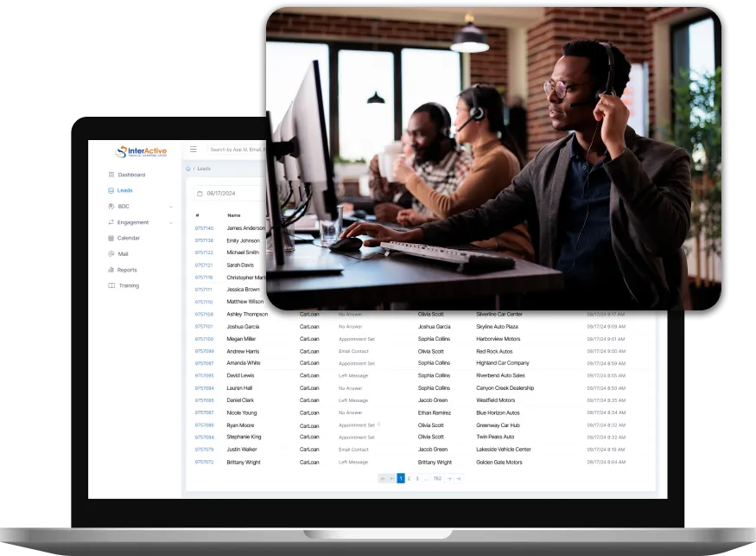Click Ethan Ramirez in the Nicole Young row

pyautogui.click(x=435, y=413)
